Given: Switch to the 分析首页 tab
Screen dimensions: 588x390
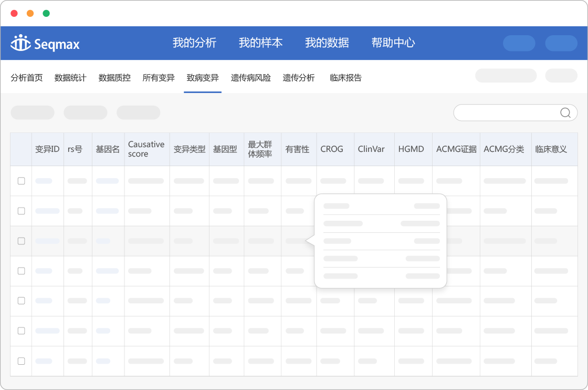Looking at the screenshot, I should click(27, 78).
